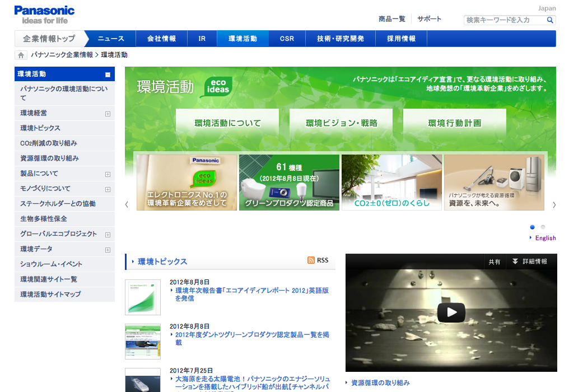The height and width of the screenshot is (392, 569).
Task: Expand 環境データ sidebar item
Action: [108, 250]
